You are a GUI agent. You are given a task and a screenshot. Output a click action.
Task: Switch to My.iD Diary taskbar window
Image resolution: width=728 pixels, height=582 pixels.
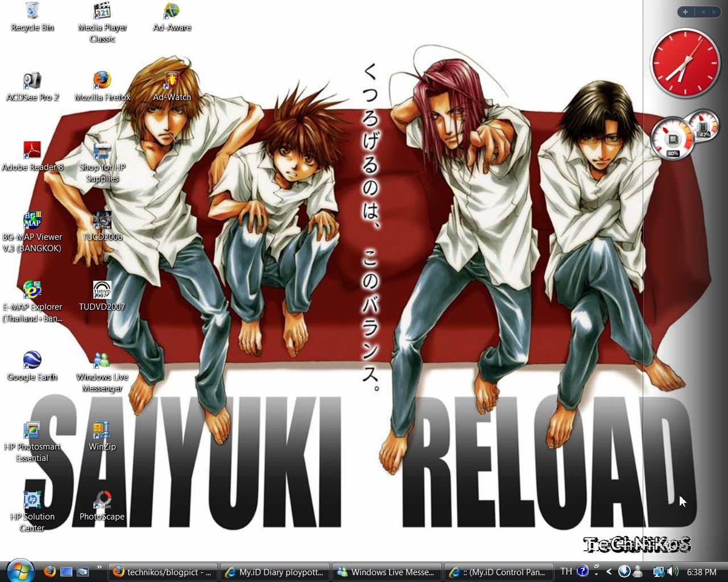click(x=275, y=572)
